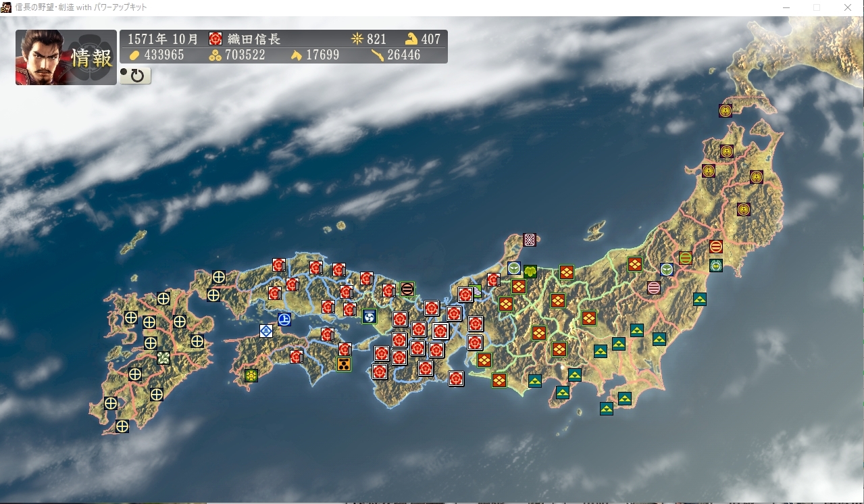Screen dimensions: 864x504
Task: Close the 信長の野望 game window
Action: 848,7
